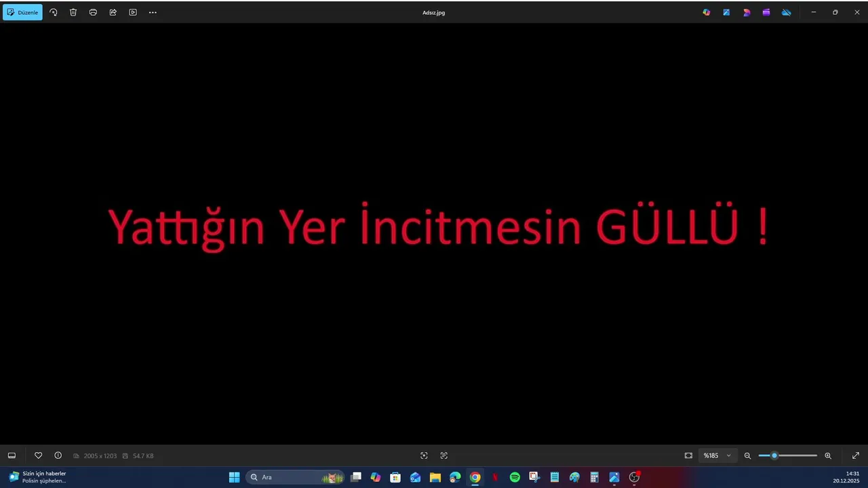This screenshot has width=868, height=488.
Task: Open Microsoft Store on taskbar
Action: [395, 477]
